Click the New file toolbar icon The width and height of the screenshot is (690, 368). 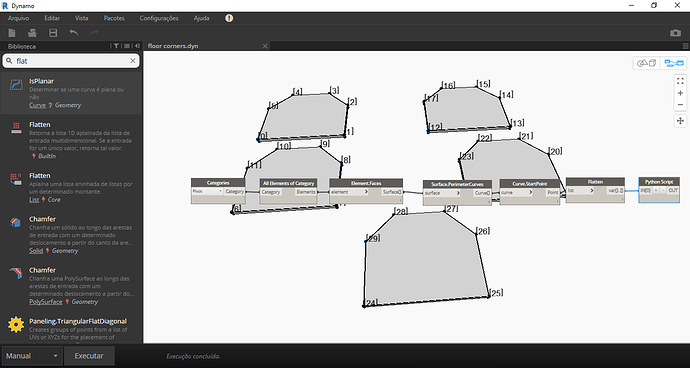tap(12, 33)
